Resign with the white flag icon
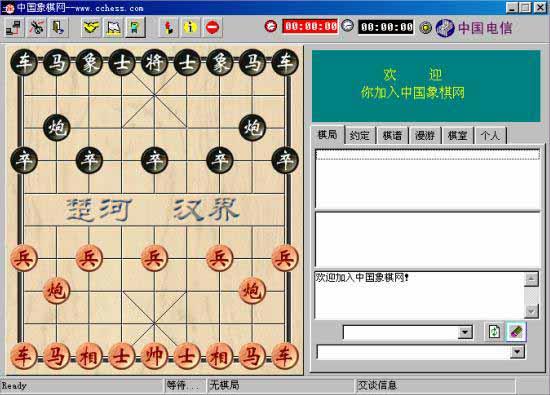The image size is (550, 395). [113, 28]
